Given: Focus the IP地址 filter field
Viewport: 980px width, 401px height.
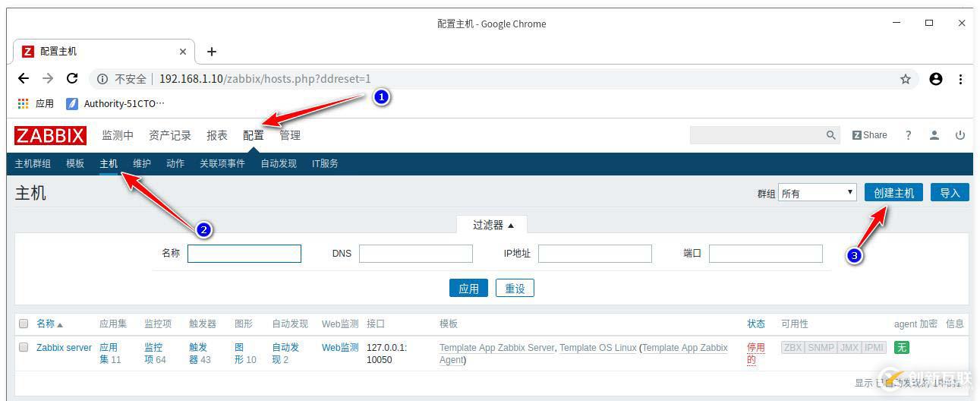Looking at the screenshot, I should [x=595, y=254].
